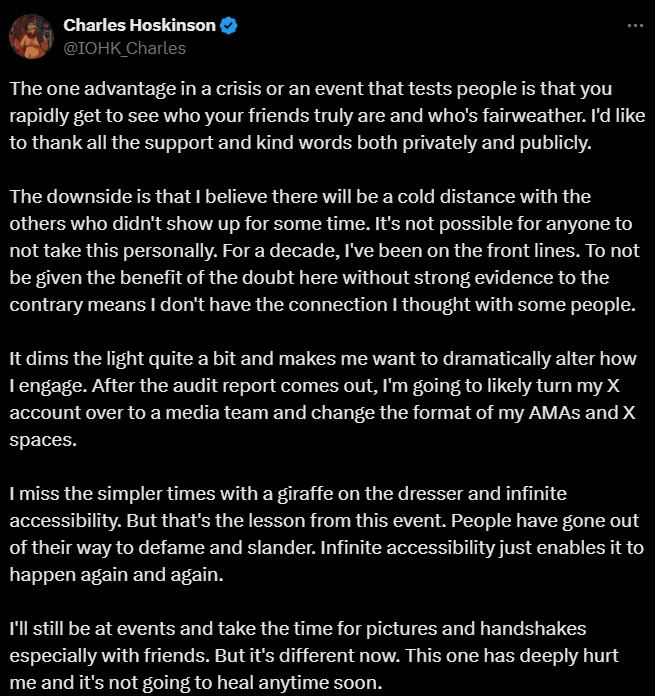655x696 pixels.
Task: Click the blue verified badge
Action: coord(230,26)
